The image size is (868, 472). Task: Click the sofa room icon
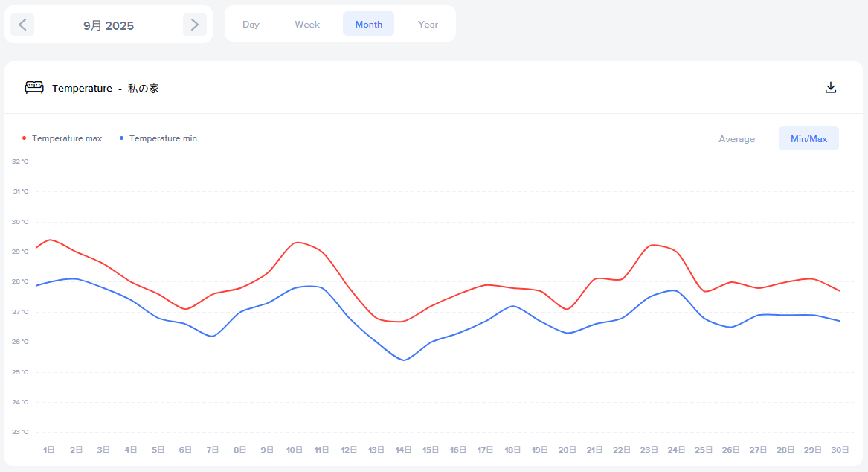34,88
